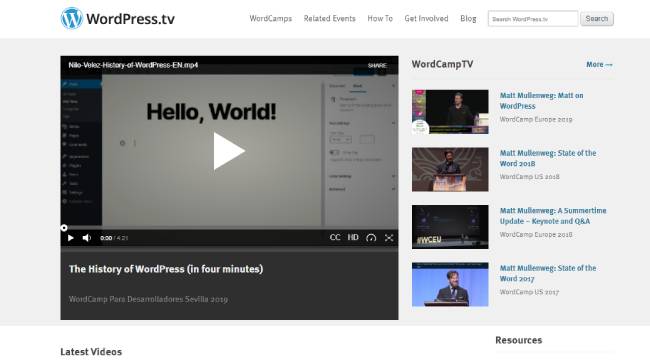Open the Blog menu item
The height and width of the screenshot is (360, 650).
pyautogui.click(x=468, y=19)
